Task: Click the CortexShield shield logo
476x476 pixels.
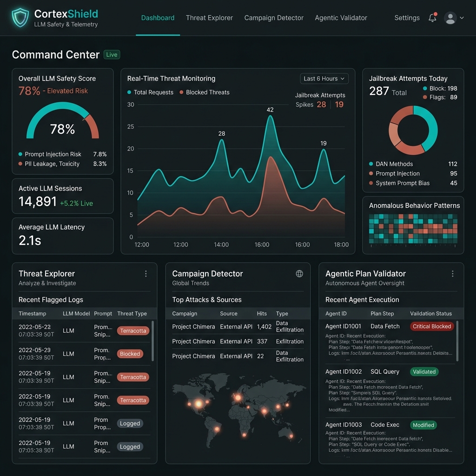Action: [20, 18]
